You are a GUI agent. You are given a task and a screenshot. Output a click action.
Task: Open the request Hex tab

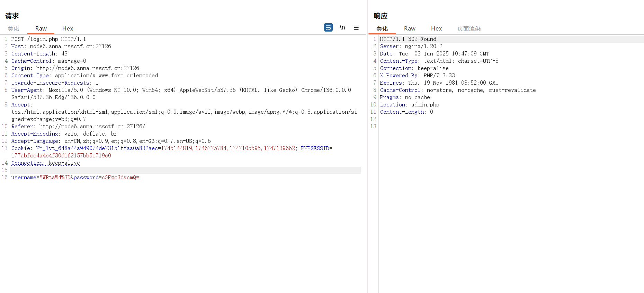point(68,28)
